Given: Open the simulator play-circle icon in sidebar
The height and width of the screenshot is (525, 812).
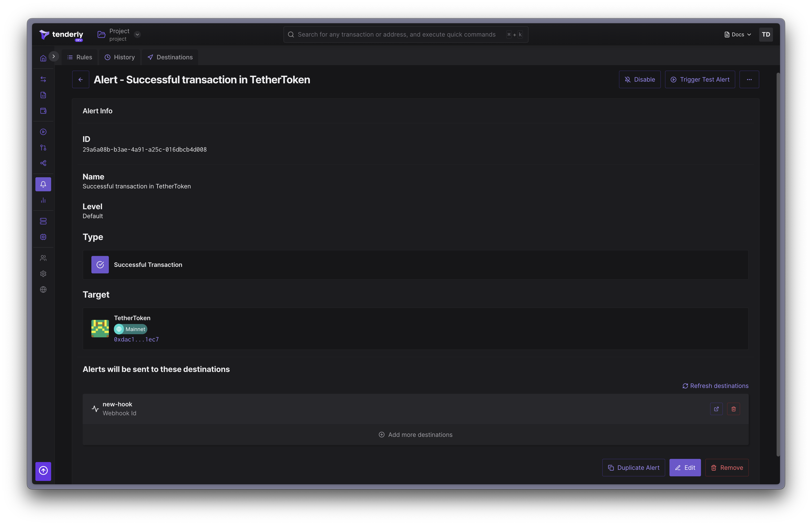Looking at the screenshot, I should coord(43,132).
